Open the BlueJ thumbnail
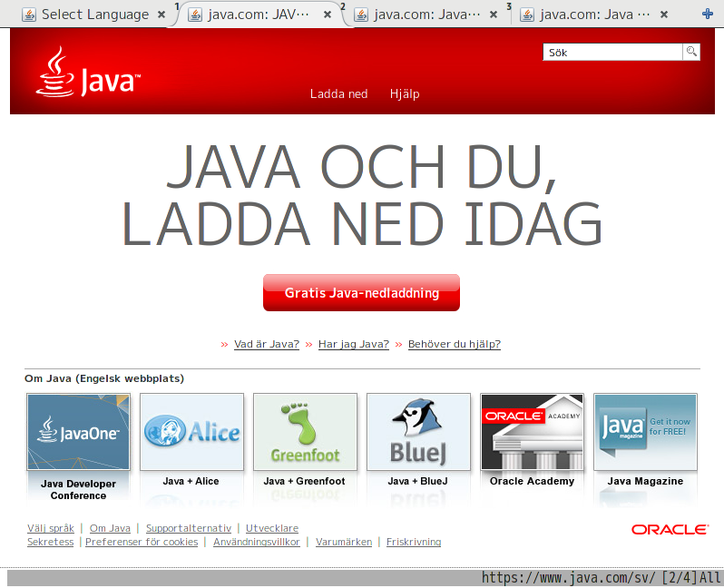 tap(418, 432)
